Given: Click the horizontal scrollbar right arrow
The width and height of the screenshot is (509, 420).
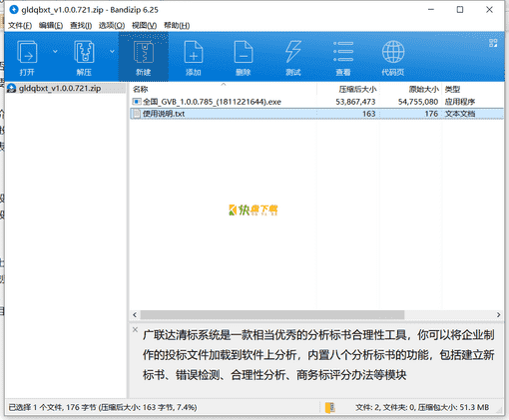Looking at the screenshot, I should click(498, 315).
